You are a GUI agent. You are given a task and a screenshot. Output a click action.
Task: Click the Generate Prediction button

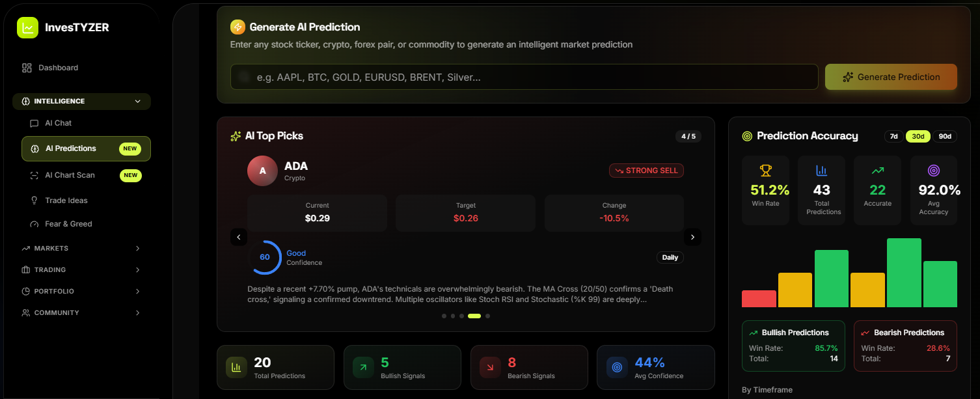tap(891, 77)
